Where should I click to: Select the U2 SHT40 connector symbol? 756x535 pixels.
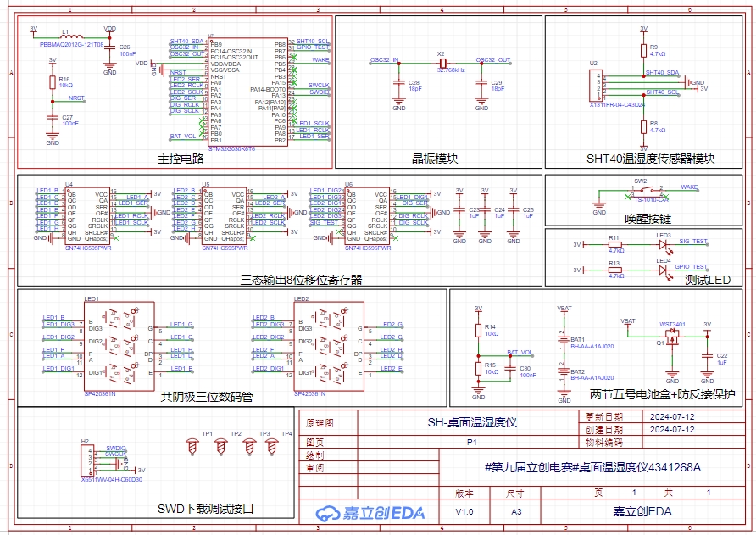(x=596, y=86)
